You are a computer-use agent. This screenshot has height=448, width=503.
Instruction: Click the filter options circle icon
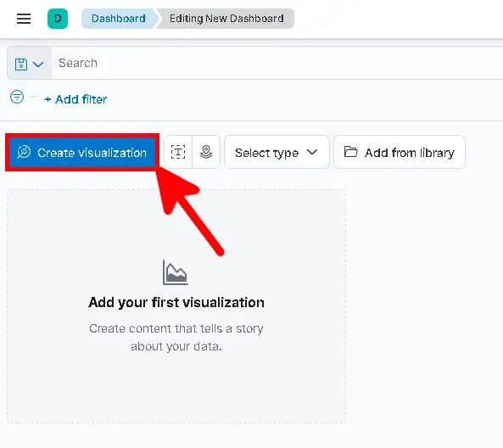17,97
